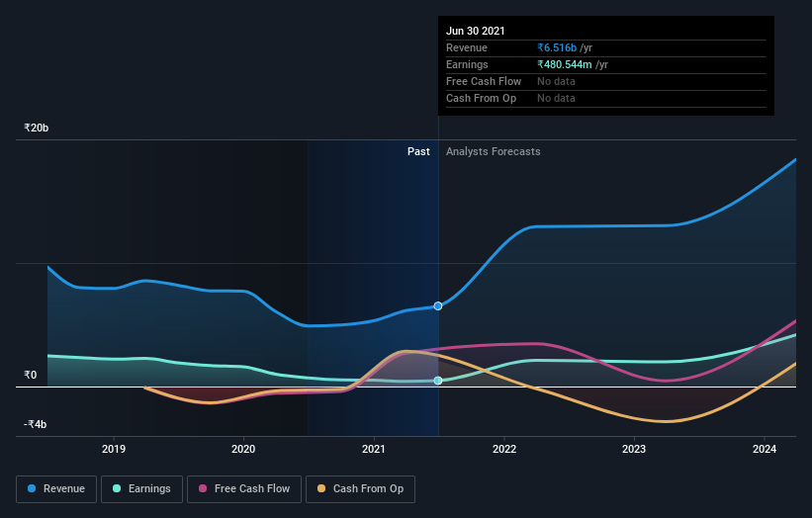Click the orange Cash From Op legend dot

[x=321, y=488]
